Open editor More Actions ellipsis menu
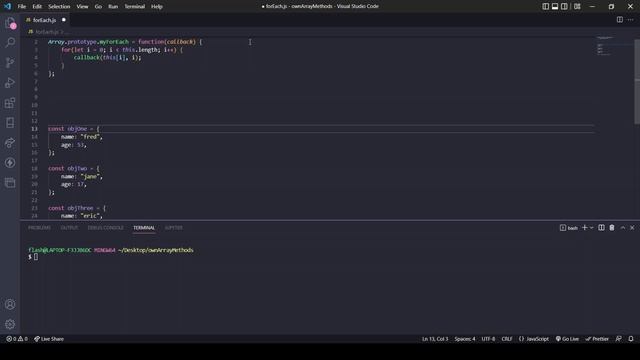Screen dimensions: 640x360 pos(631,20)
